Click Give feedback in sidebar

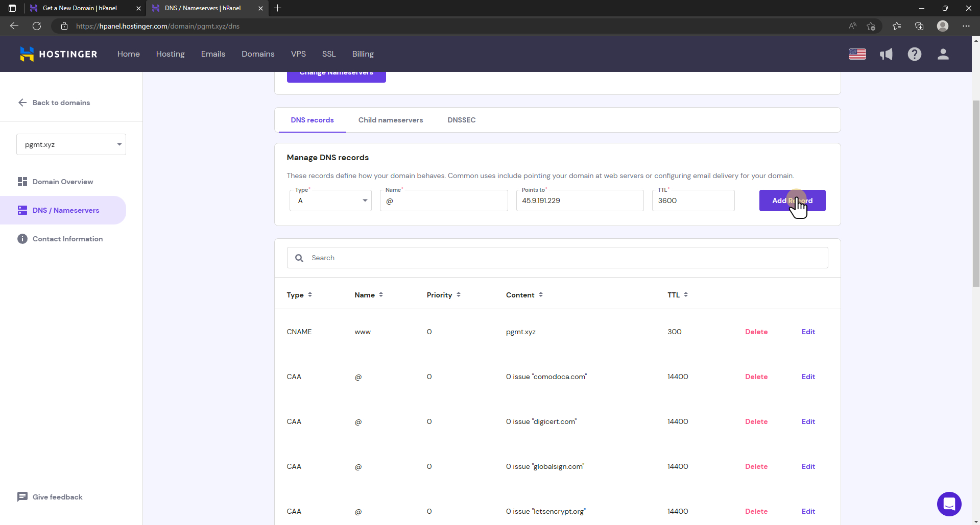[50, 497]
